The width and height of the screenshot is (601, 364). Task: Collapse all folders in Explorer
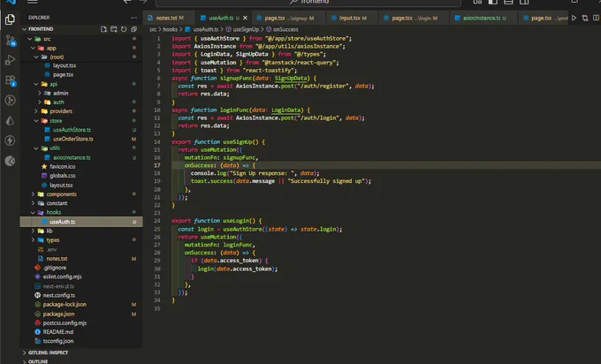click(x=133, y=29)
